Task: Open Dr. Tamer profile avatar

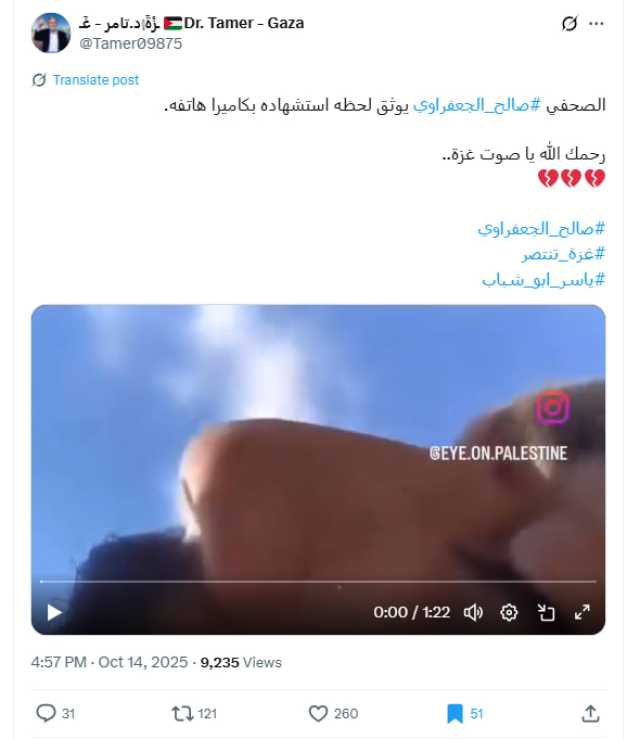Action: 51,33
